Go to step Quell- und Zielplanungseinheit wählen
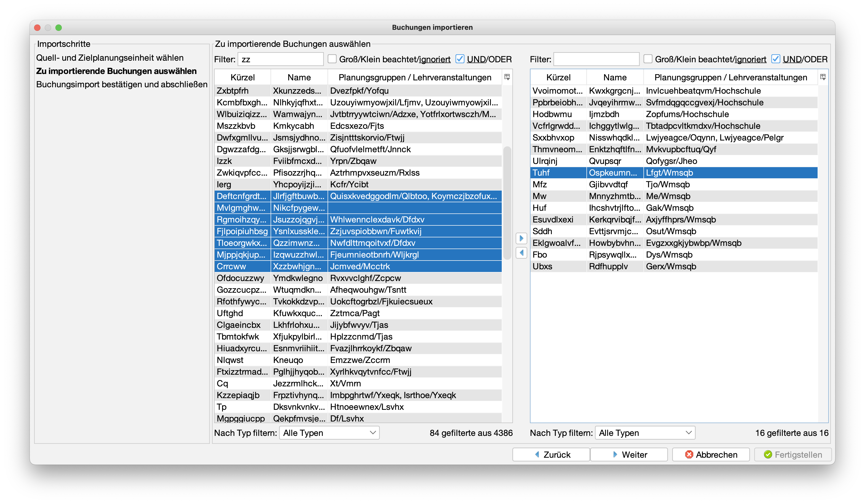The height and width of the screenshot is (504, 865). pyautogui.click(x=110, y=58)
